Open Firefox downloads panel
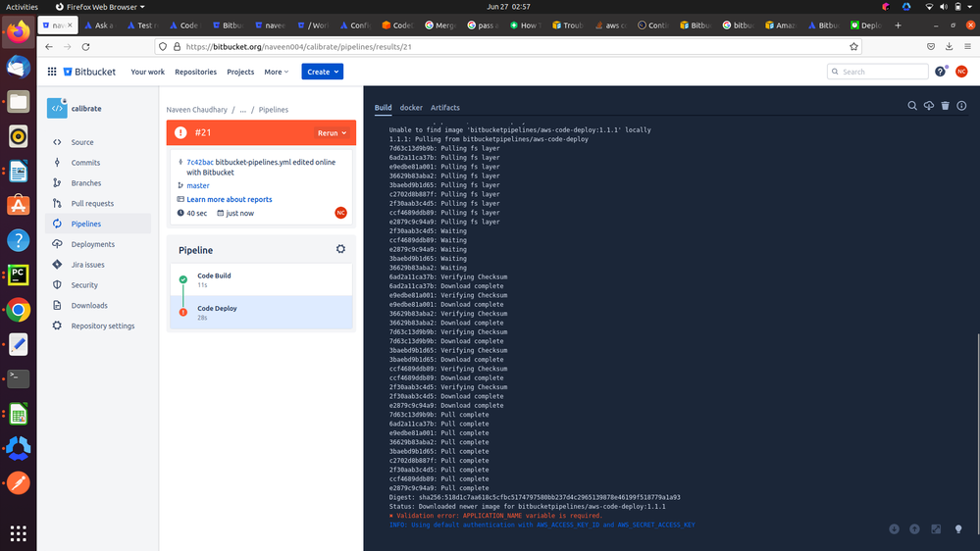 pyautogui.click(x=949, y=47)
